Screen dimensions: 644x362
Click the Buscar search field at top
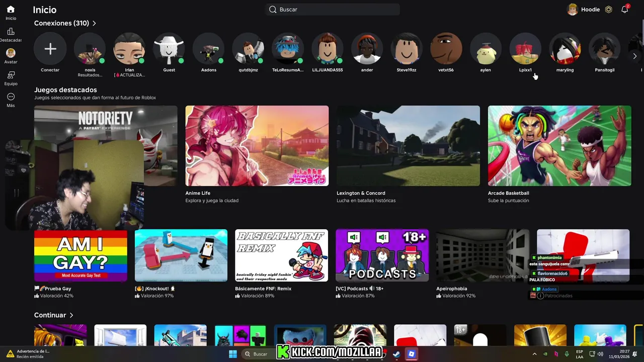click(333, 10)
